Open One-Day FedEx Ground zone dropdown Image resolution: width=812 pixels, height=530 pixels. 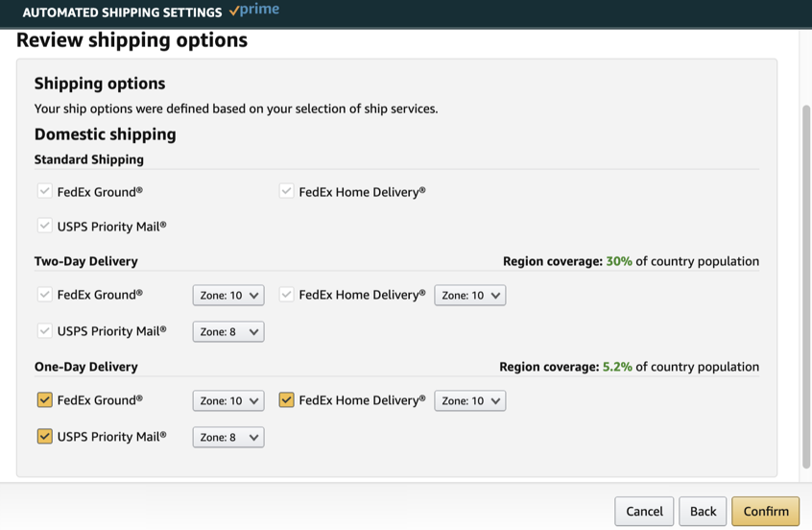click(x=227, y=401)
